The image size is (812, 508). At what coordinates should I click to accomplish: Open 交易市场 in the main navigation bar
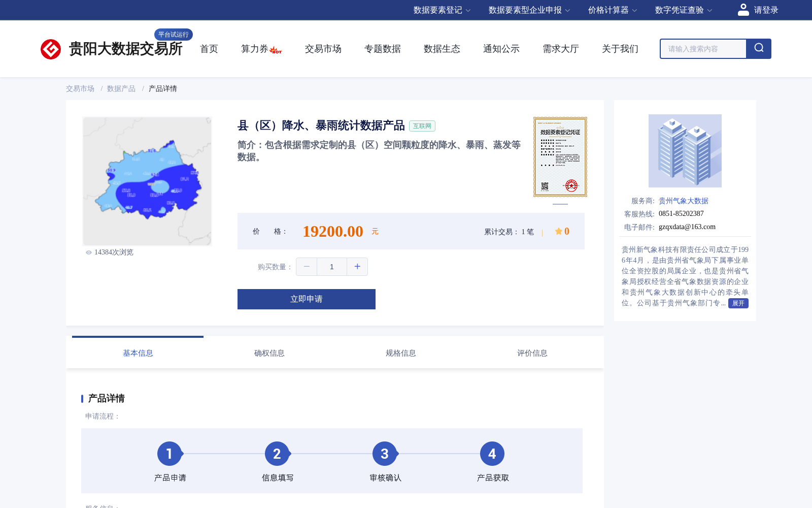[323, 49]
